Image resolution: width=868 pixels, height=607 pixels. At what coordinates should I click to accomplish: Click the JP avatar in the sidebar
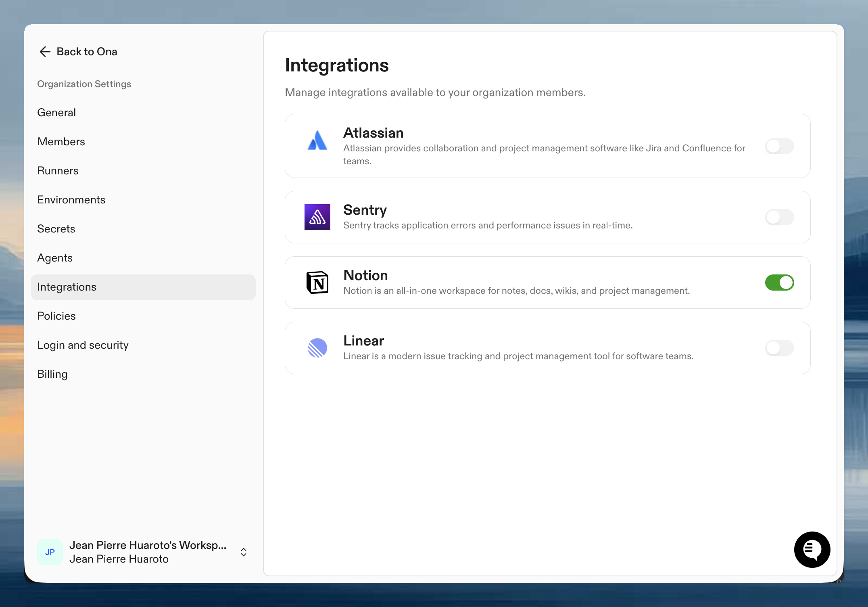click(50, 552)
